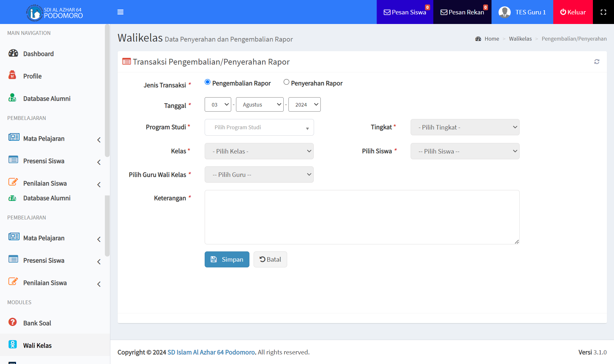Viewport: 614px width, 364px height.
Task: Open the month dropdown showing Agustus
Action: tap(259, 105)
